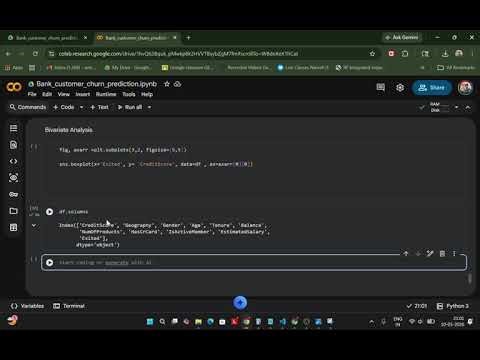Open the secrets key sidebar icon

point(14,194)
